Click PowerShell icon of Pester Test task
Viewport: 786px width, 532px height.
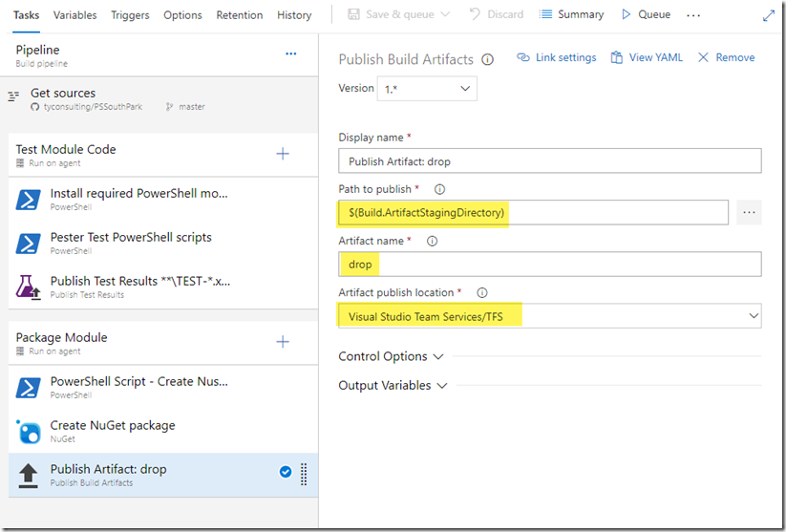point(28,244)
